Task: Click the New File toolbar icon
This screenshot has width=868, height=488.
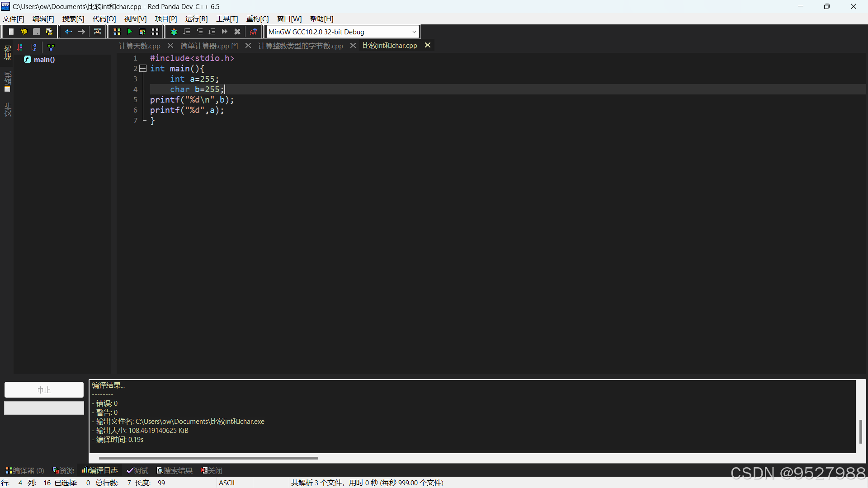Action: coord(11,32)
